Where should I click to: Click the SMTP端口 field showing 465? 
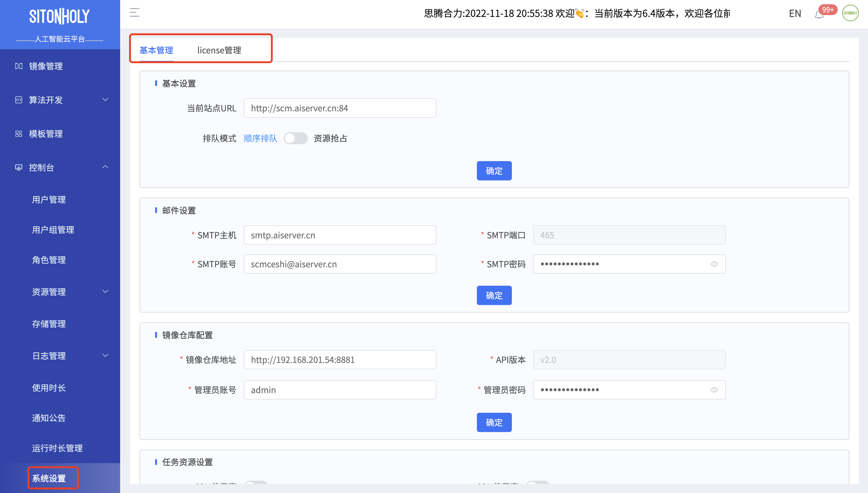pos(629,235)
